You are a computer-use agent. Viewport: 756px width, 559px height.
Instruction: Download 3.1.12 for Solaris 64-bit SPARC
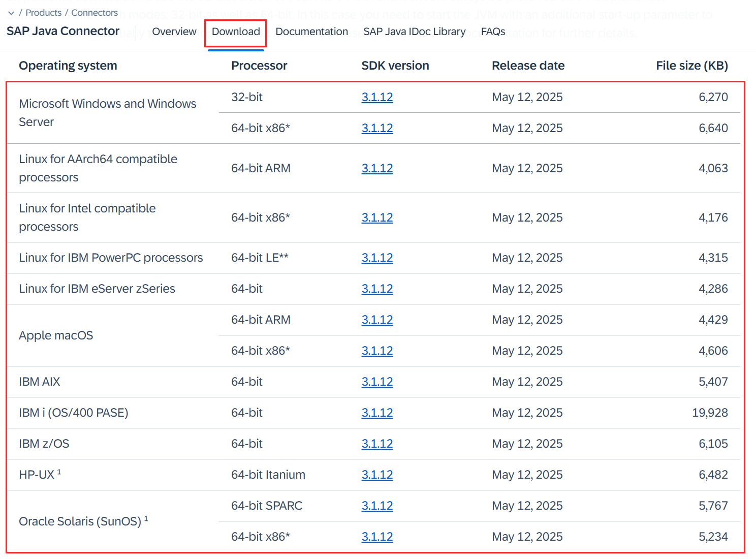click(377, 506)
